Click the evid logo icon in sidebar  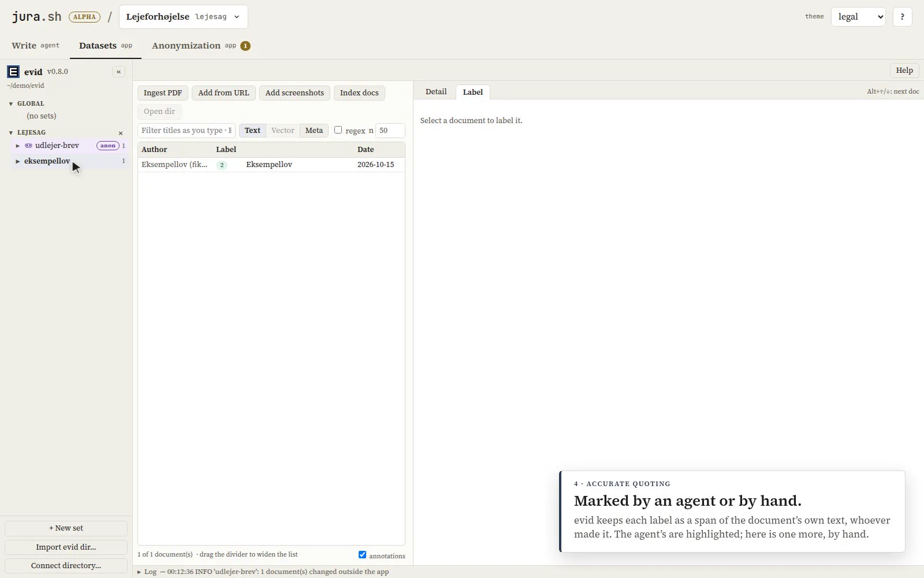13,72
